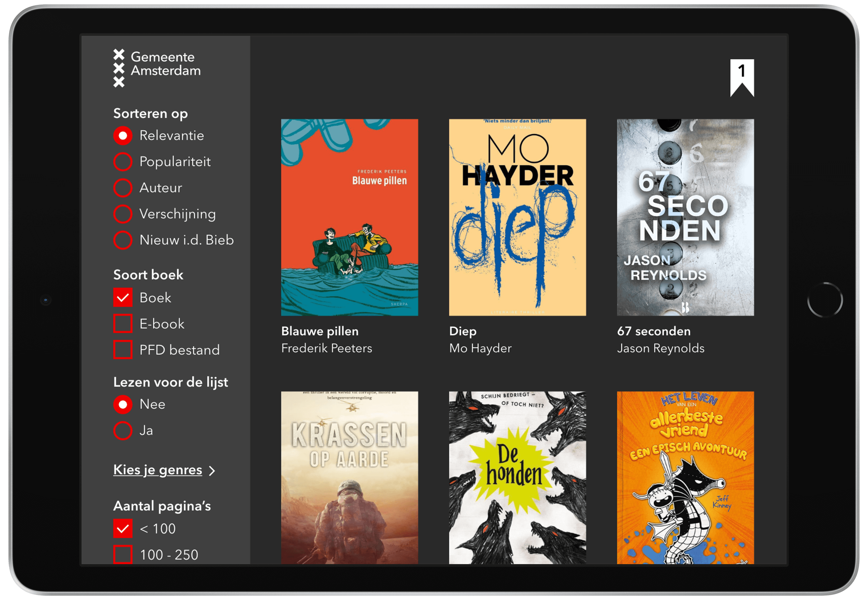Open the Kies je genres link

[158, 470]
